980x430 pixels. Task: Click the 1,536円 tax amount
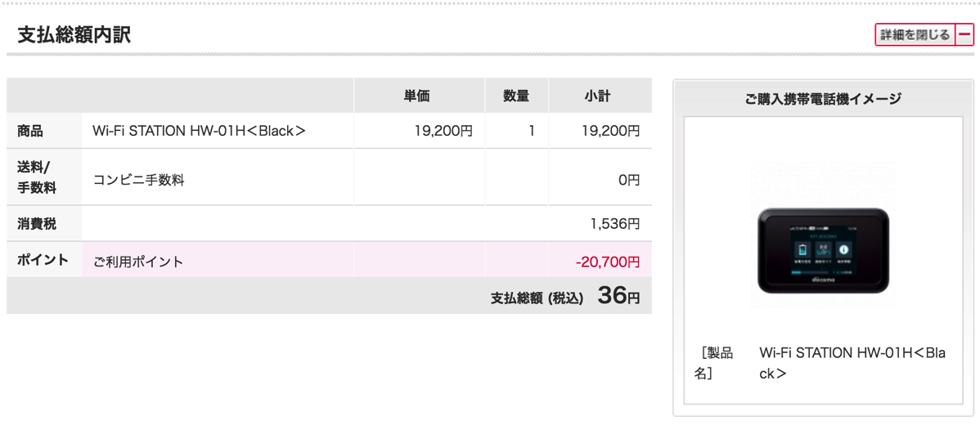pos(615,223)
